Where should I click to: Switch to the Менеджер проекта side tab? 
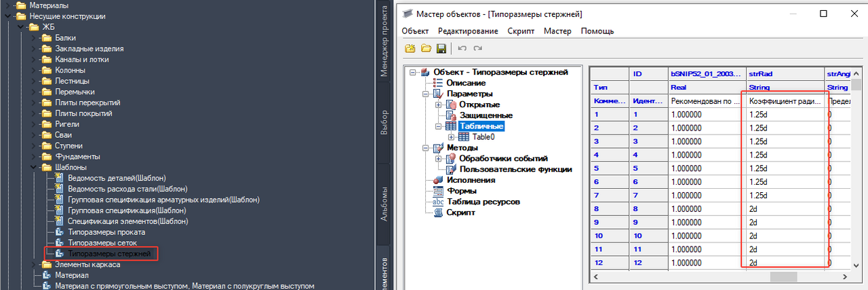pyautogui.click(x=384, y=42)
